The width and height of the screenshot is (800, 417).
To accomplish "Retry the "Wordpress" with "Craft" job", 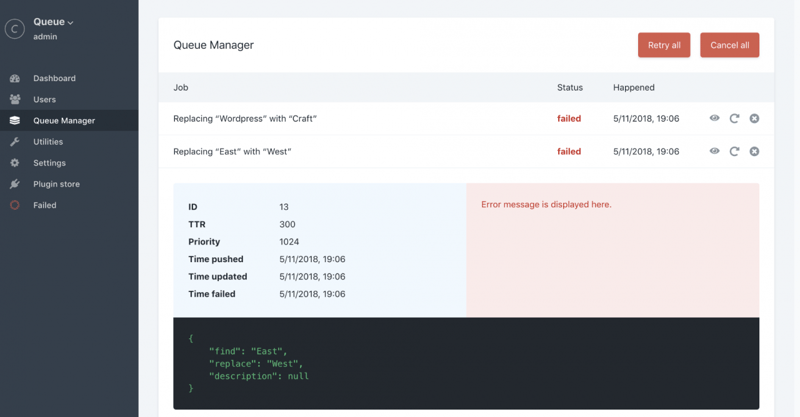I will click(734, 118).
